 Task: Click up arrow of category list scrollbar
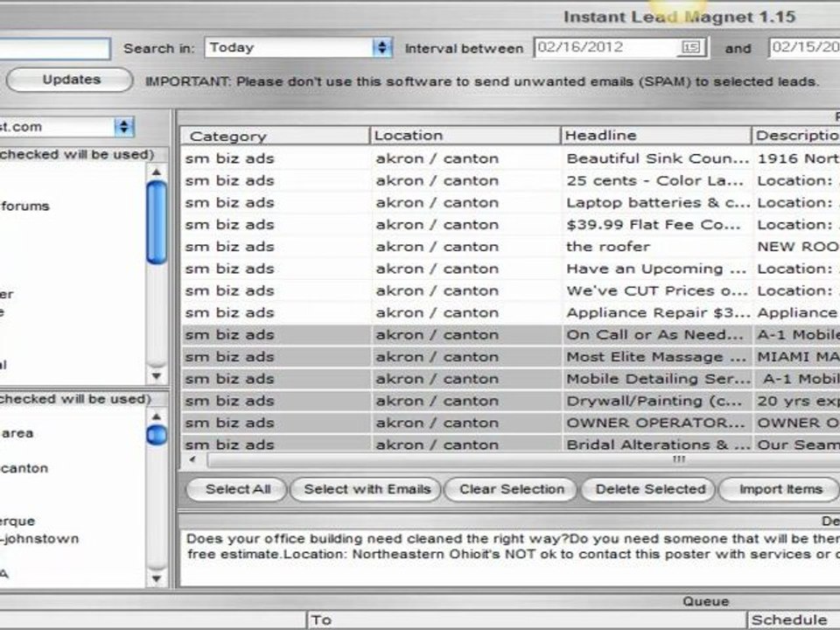coord(157,172)
